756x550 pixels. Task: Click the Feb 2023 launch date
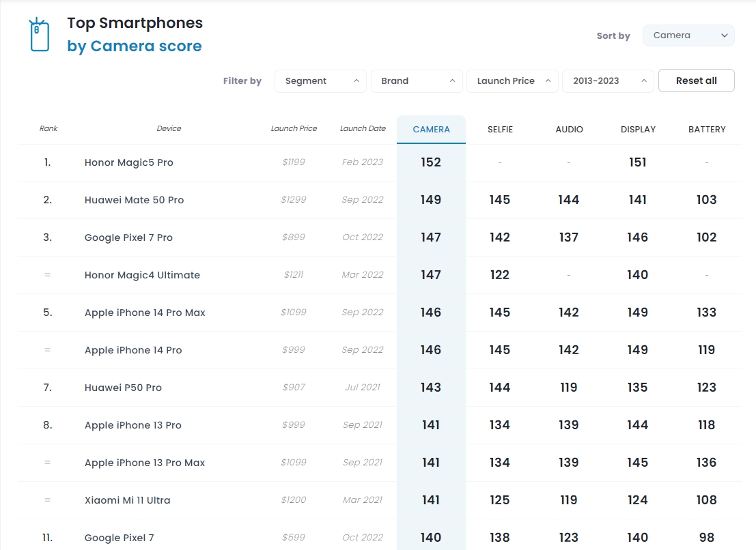pyautogui.click(x=363, y=162)
